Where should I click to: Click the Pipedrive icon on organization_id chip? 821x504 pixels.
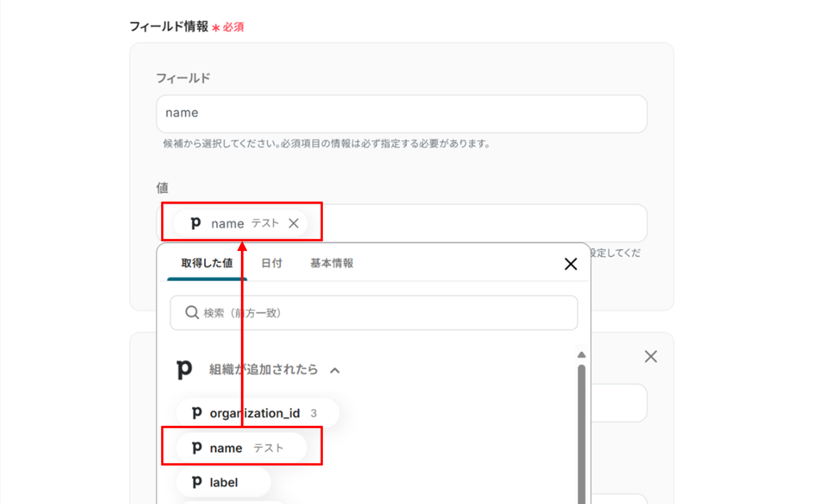pos(196,413)
